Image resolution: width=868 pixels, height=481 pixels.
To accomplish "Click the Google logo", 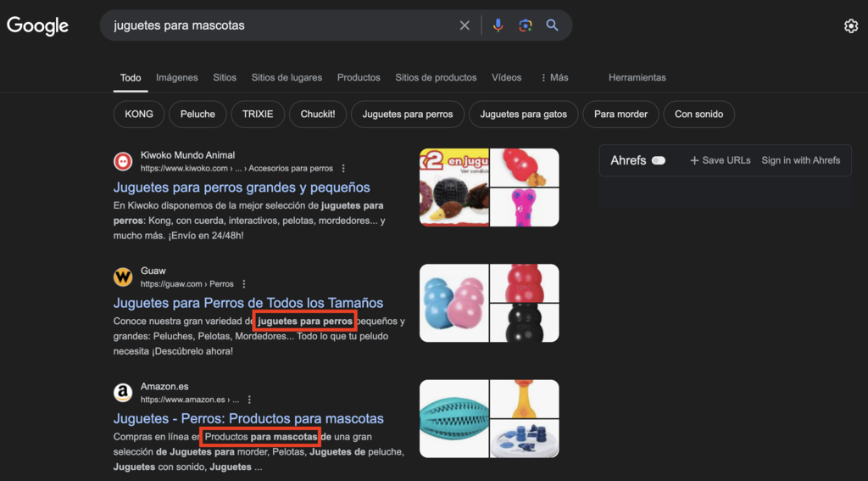I will point(37,26).
